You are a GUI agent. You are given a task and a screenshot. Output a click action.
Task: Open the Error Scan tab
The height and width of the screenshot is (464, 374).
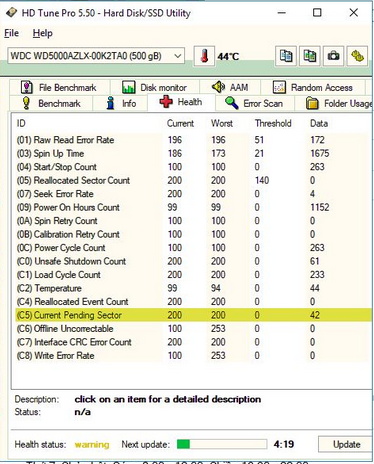coord(254,103)
